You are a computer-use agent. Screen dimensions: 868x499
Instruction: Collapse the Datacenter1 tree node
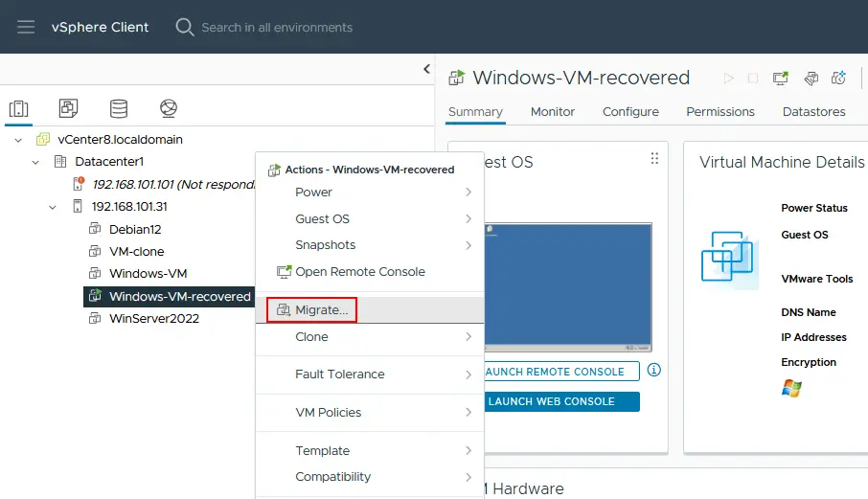click(35, 162)
